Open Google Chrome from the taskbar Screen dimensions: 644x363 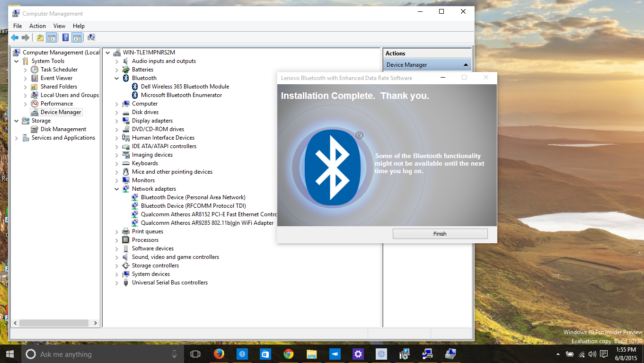(x=288, y=354)
